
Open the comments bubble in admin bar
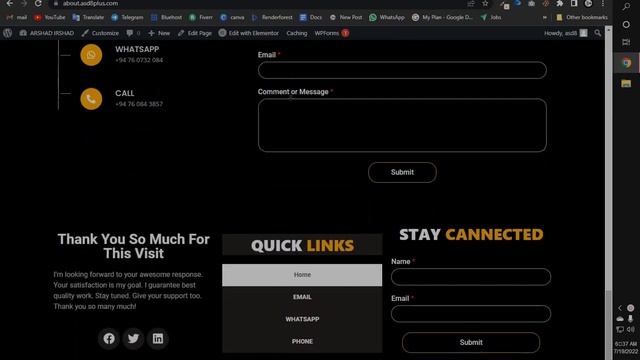click(x=133, y=33)
